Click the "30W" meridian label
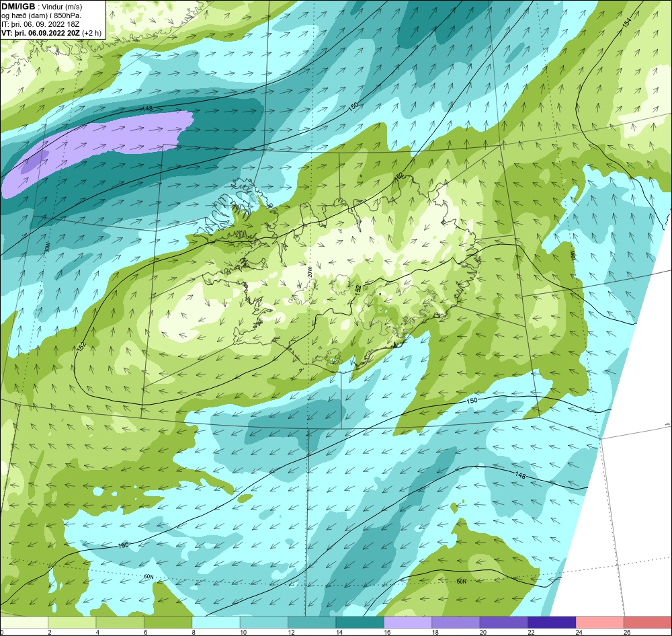Viewport: 672px width, 636px height. [48, 247]
